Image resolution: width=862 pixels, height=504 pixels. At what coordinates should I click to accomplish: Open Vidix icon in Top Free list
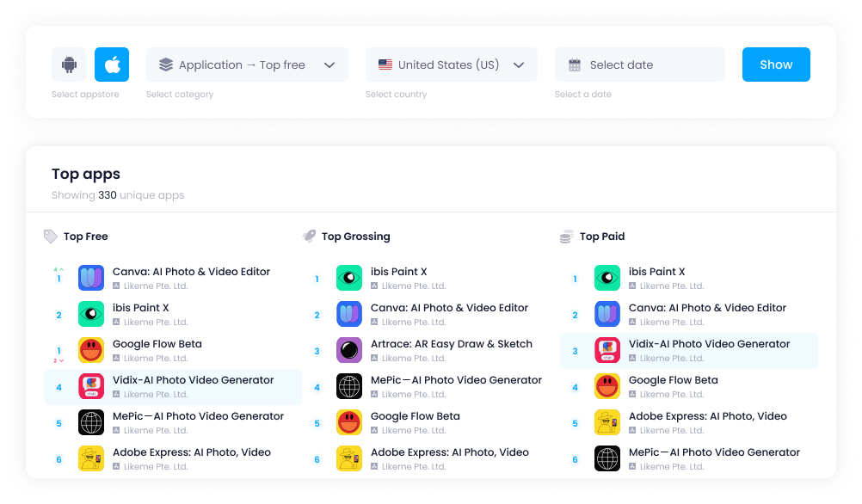pyautogui.click(x=91, y=386)
